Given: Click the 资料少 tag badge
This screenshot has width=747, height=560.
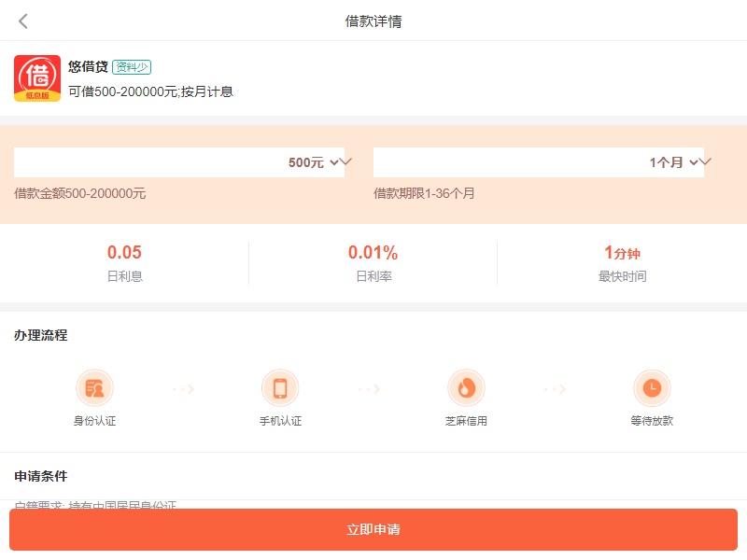Looking at the screenshot, I should pos(132,67).
